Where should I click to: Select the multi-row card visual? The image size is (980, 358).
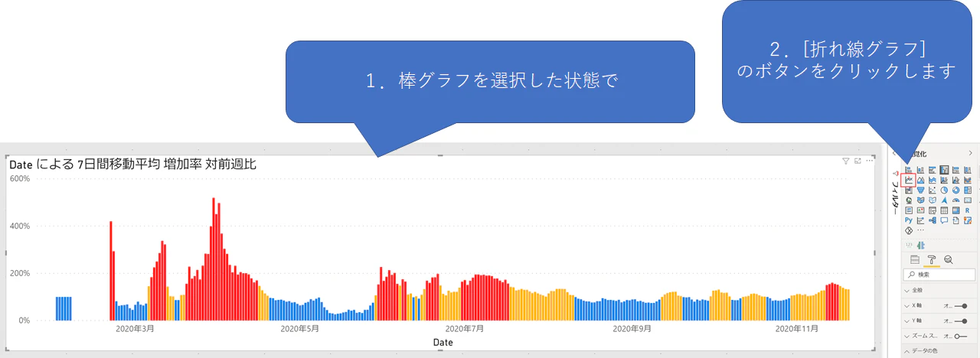[909, 210]
